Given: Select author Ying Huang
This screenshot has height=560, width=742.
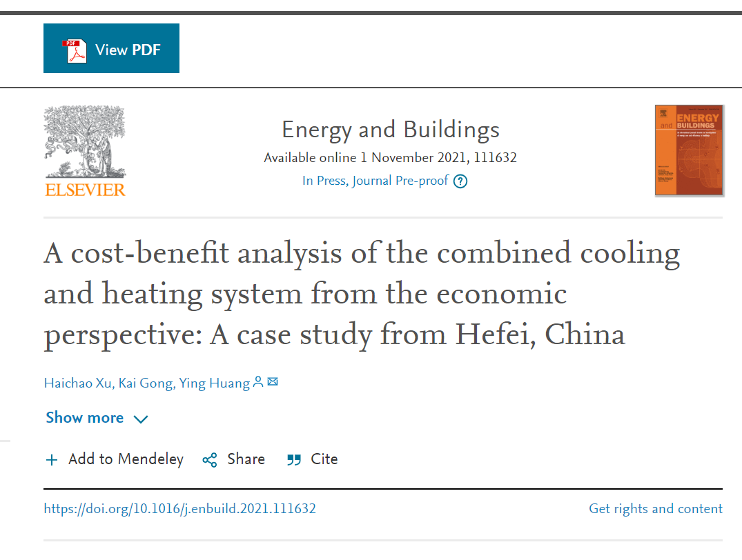Looking at the screenshot, I should coord(214,383).
